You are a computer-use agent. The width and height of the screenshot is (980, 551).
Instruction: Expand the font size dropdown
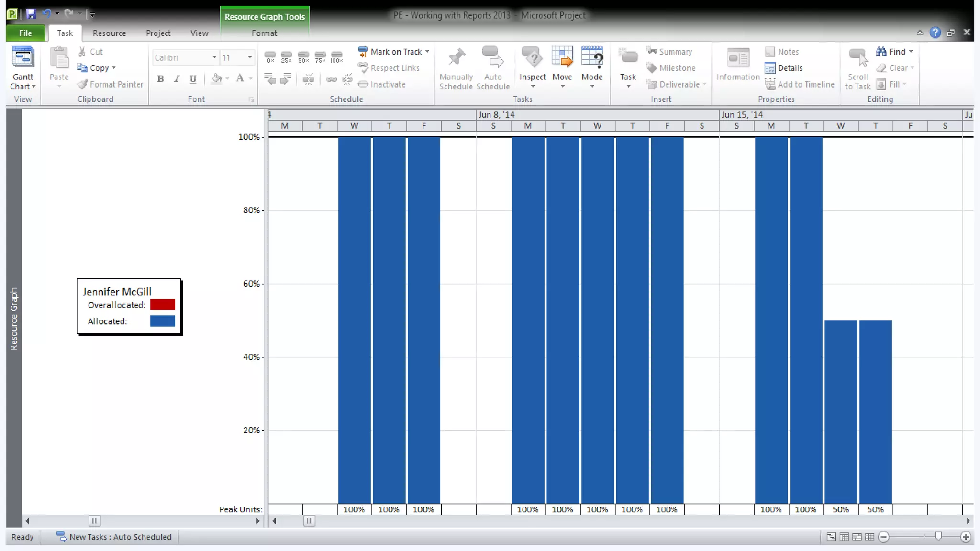tap(249, 57)
